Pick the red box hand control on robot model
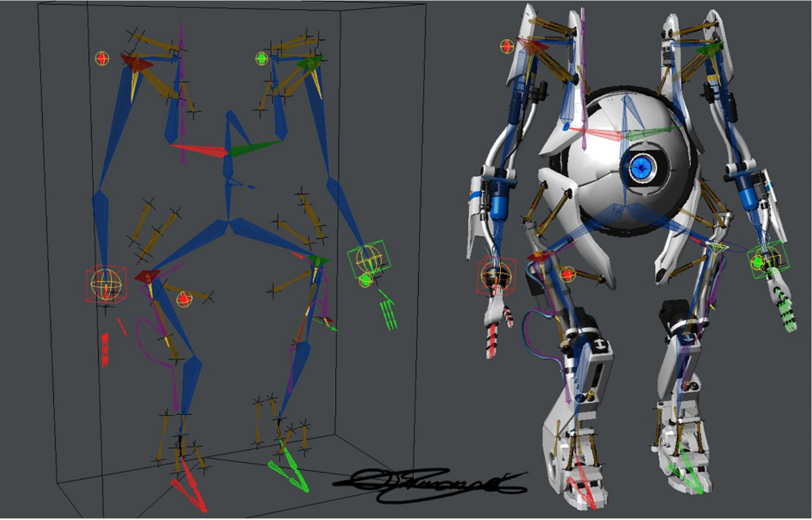 click(x=497, y=275)
